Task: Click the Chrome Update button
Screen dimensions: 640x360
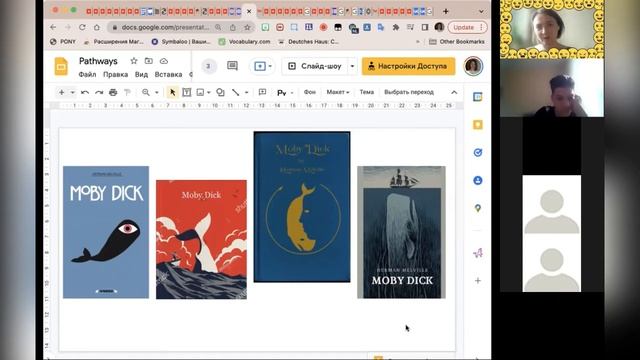Action: click(x=467, y=27)
